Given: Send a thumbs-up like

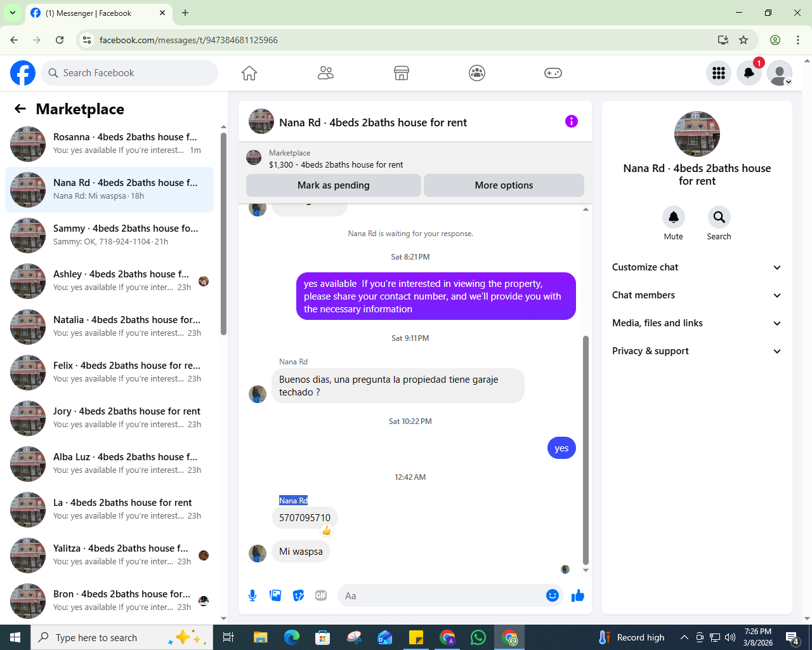Looking at the screenshot, I should [x=578, y=595].
